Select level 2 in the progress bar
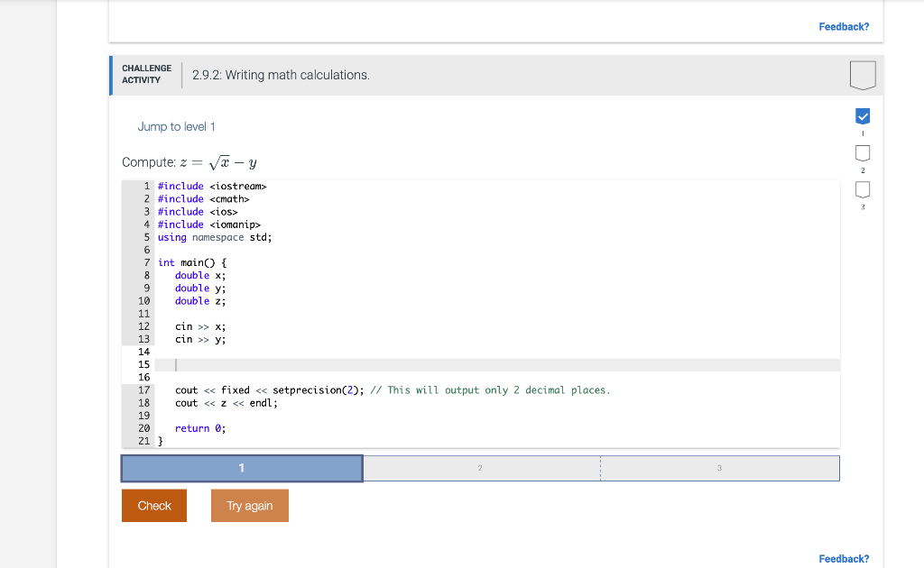The width and height of the screenshot is (924, 568). click(482, 468)
